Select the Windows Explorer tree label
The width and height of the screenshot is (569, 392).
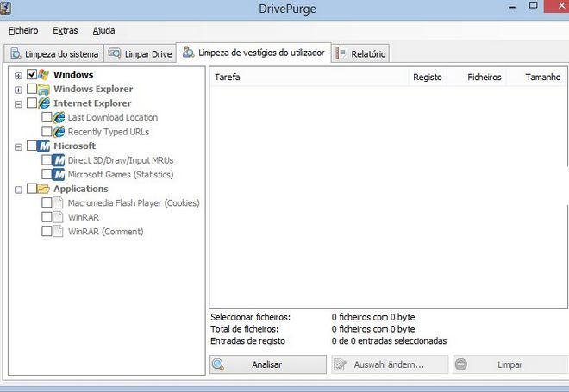[93, 89]
